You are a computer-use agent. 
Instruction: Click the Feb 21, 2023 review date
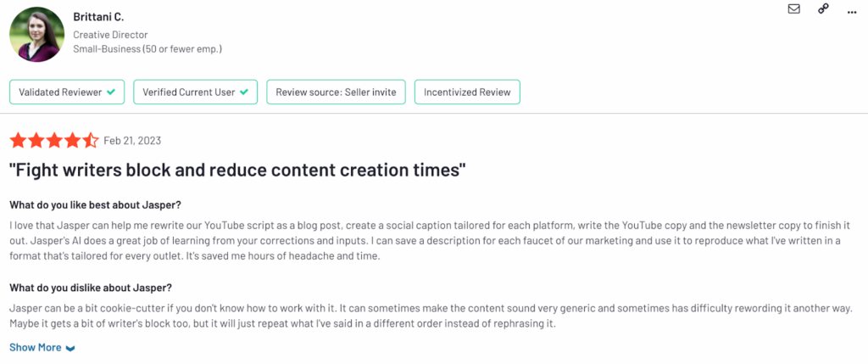[x=132, y=141]
